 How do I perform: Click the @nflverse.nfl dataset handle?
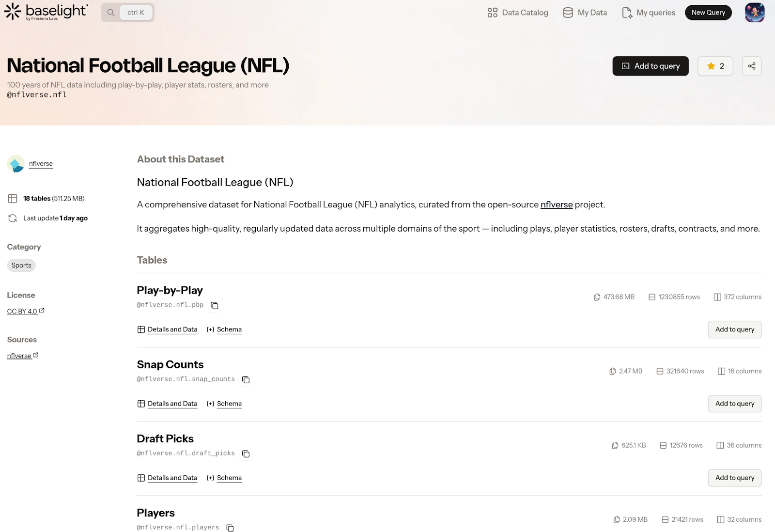[x=37, y=95]
